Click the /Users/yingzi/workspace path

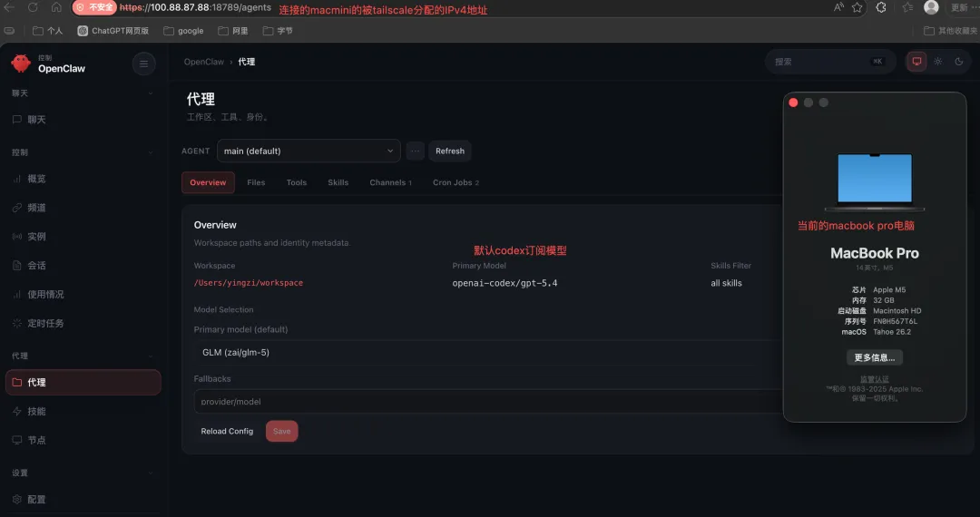[x=248, y=283]
